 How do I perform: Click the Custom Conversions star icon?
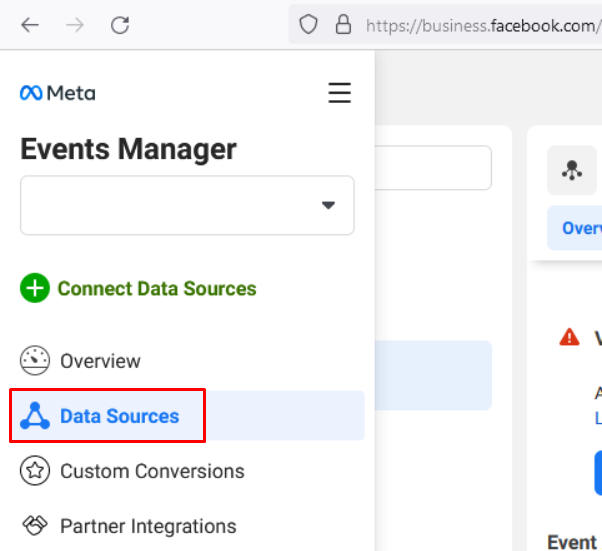pos(35,471)
